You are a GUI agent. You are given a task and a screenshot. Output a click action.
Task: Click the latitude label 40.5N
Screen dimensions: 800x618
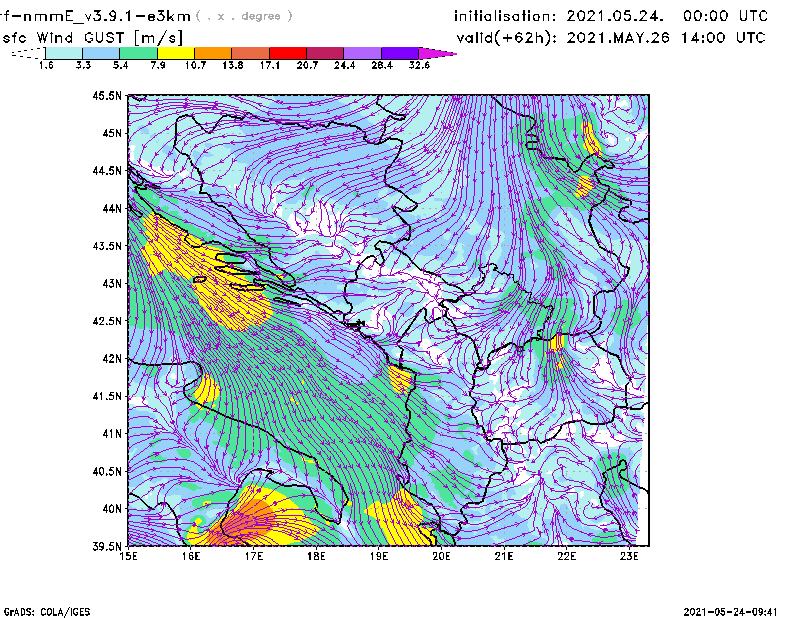[107, 471]
